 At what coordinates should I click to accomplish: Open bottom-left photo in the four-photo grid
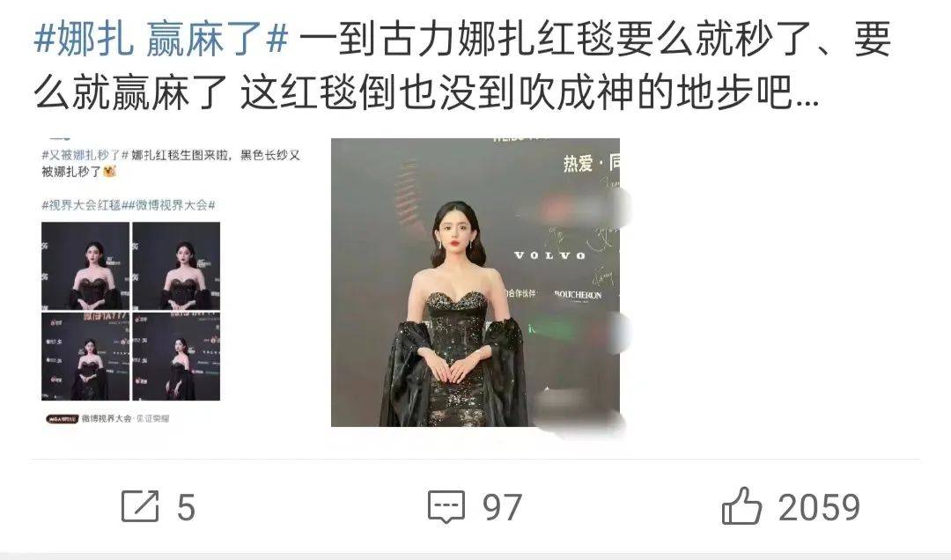(x=85, y=356)
